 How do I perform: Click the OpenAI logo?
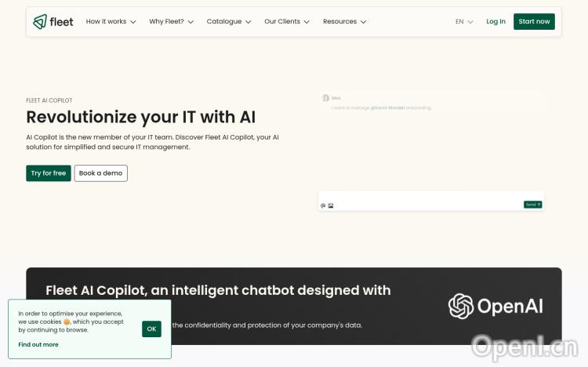click(495, 306)
